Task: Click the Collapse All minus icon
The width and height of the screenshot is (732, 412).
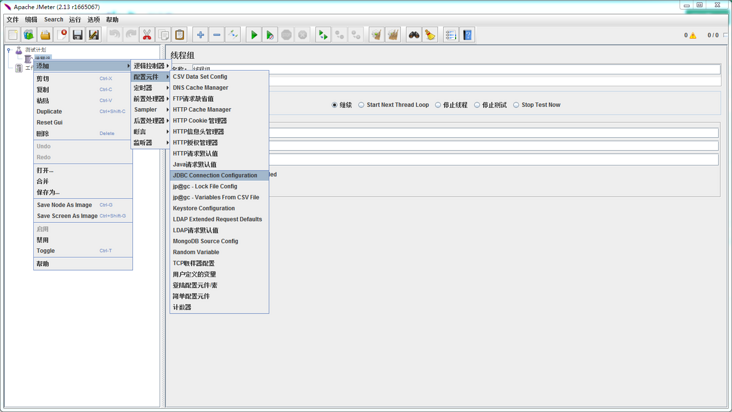Action: 216,35
